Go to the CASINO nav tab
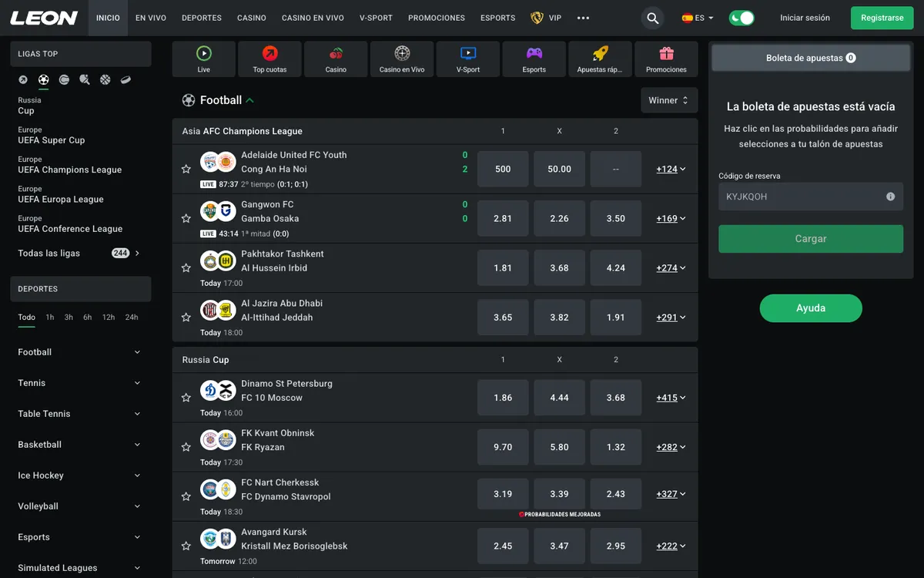 coord(252,18)
